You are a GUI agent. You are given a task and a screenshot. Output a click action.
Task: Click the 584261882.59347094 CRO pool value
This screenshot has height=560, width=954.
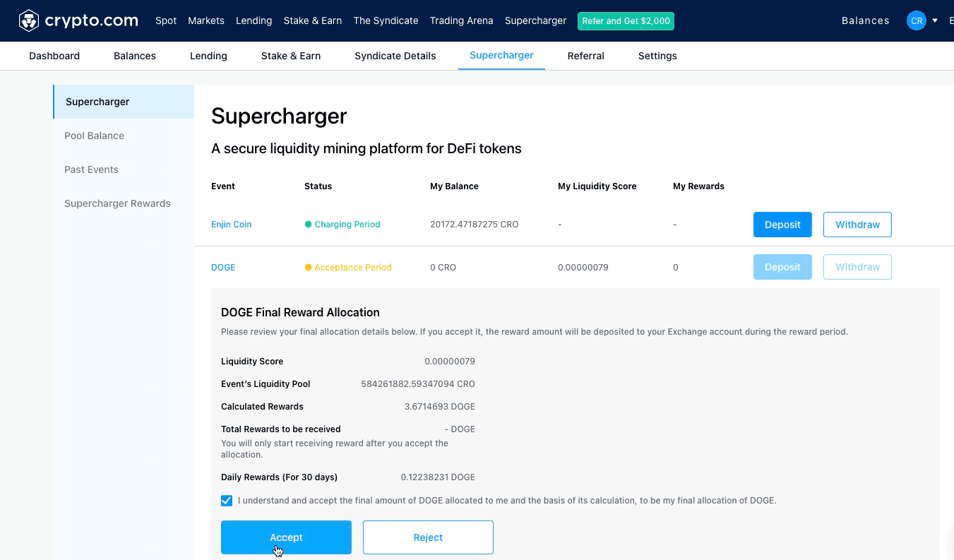pos(418,384)
